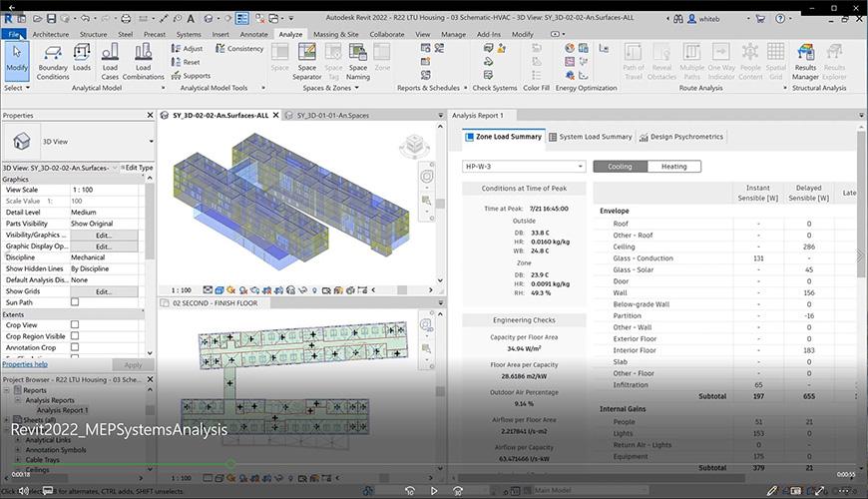
Task: Click the View Scale 1 : 100 field
Action: click(104, 190)
